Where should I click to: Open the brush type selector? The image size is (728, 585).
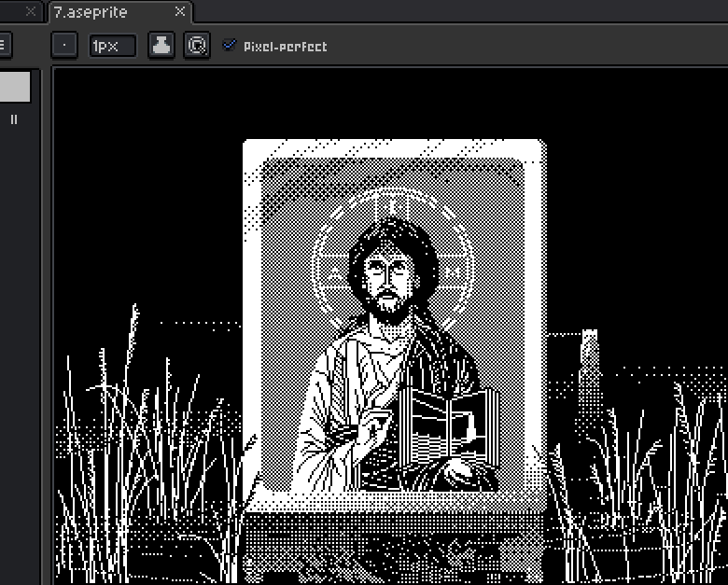[64, 45]
